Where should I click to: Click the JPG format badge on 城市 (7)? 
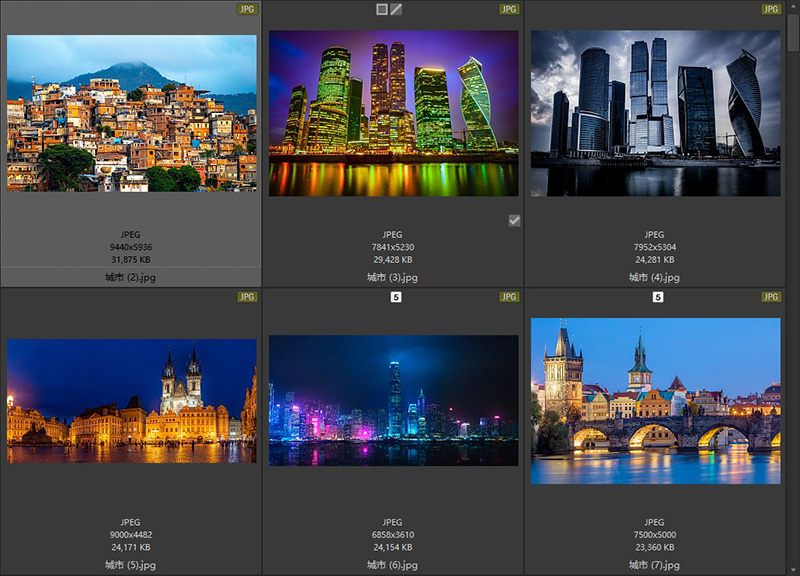point(771,297)
